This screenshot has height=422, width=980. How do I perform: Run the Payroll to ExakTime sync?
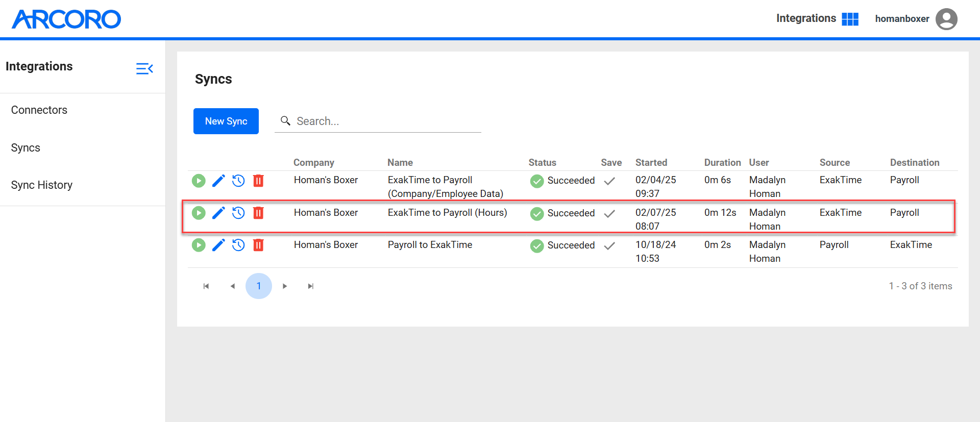click(x=199, y=245)
